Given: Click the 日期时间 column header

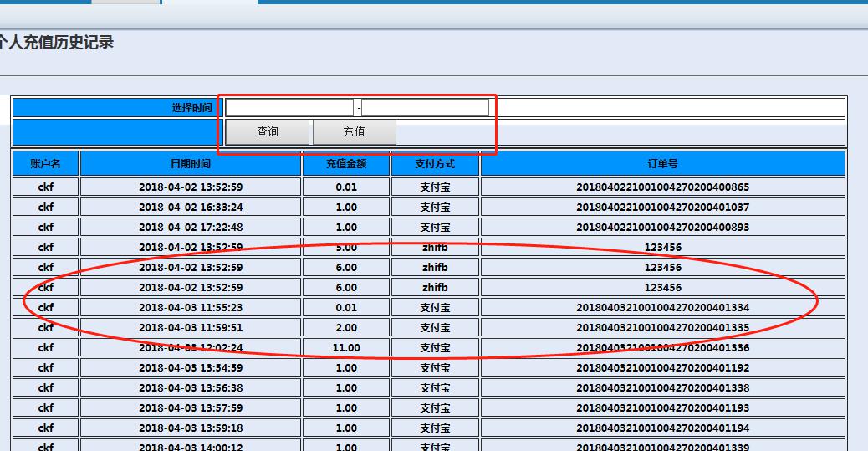Looking at the screenshot, I should click(x=191, y=164).
